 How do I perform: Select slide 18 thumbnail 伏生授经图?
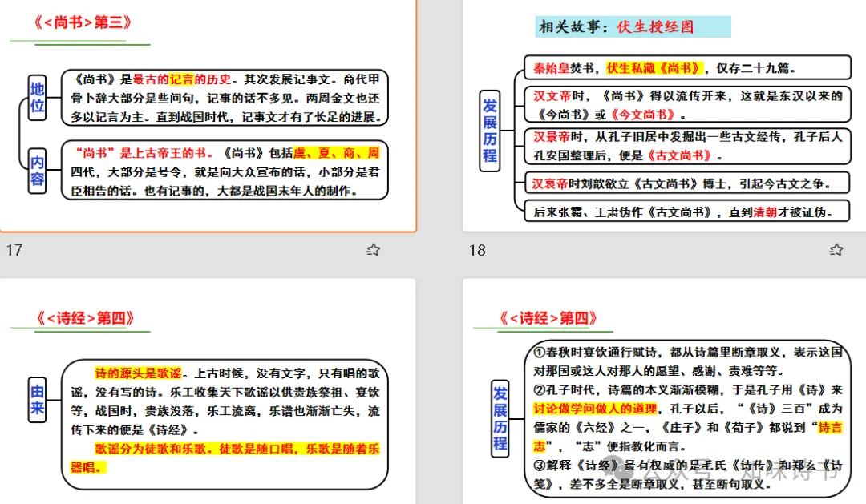click(x=665, y=115)
